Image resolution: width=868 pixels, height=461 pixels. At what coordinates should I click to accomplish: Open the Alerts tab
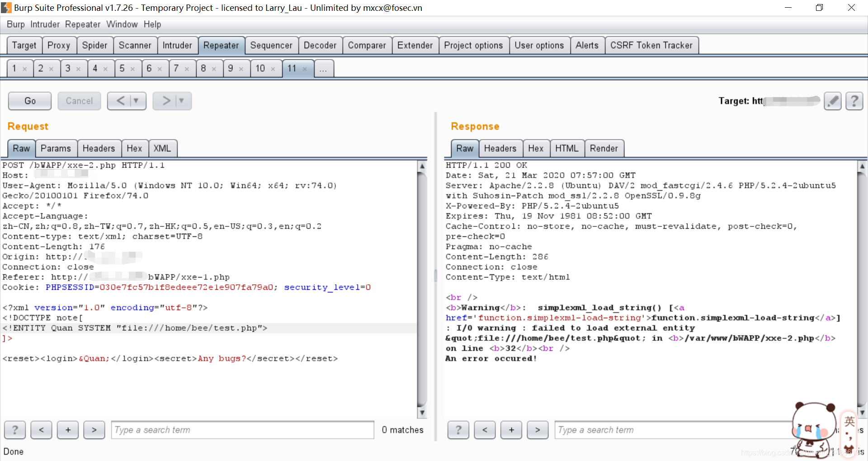[587, 45]
